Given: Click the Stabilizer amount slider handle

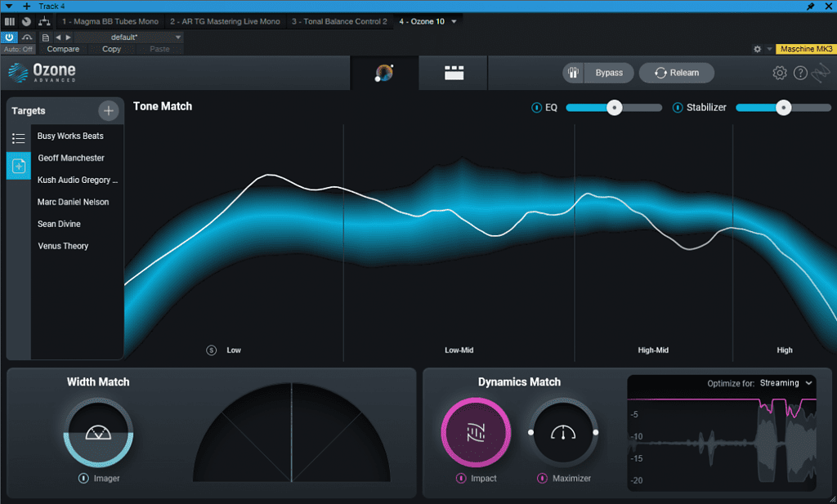Looking at the screenshot, I should 783,108.
